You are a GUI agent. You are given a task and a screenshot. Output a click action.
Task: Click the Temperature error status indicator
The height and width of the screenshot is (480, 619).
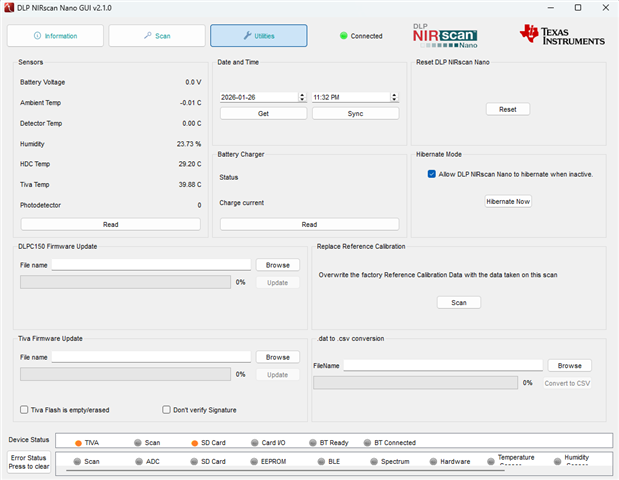[x=491, y=461]
